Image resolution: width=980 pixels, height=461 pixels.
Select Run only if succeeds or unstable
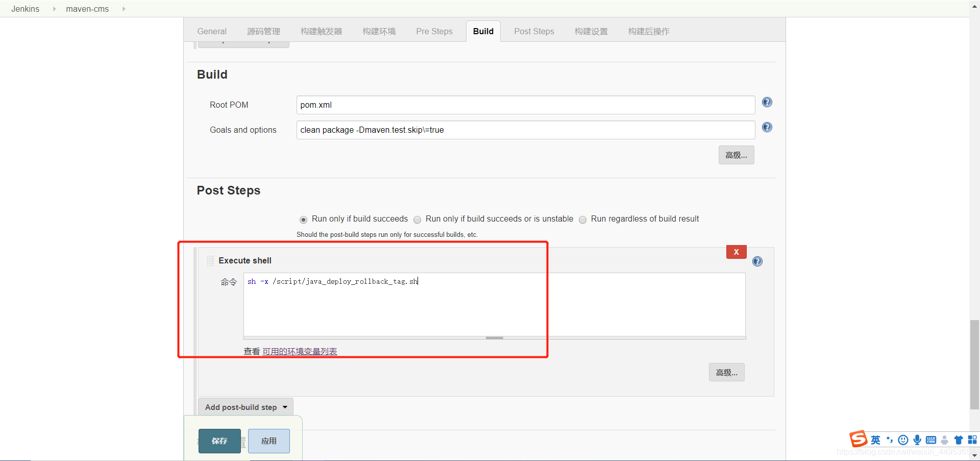click(417, 220)
